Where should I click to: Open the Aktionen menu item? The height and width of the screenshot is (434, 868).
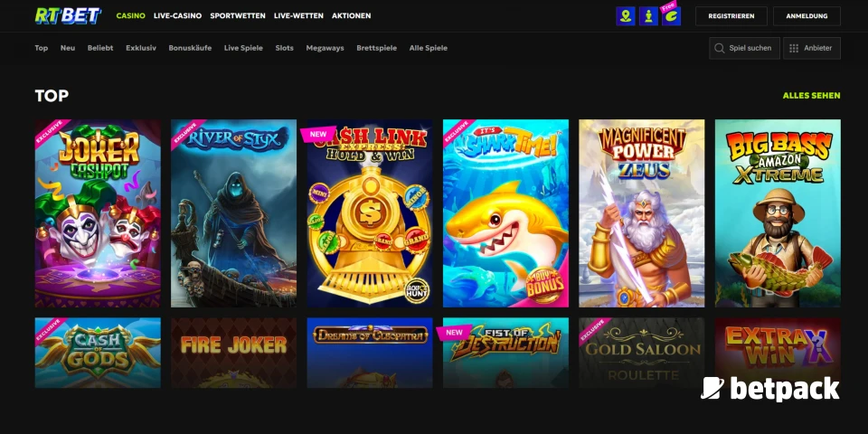pos(351,16)
